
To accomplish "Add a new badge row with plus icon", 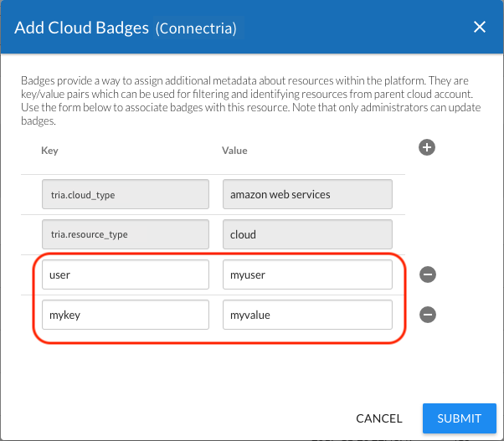I will [427, 148].
